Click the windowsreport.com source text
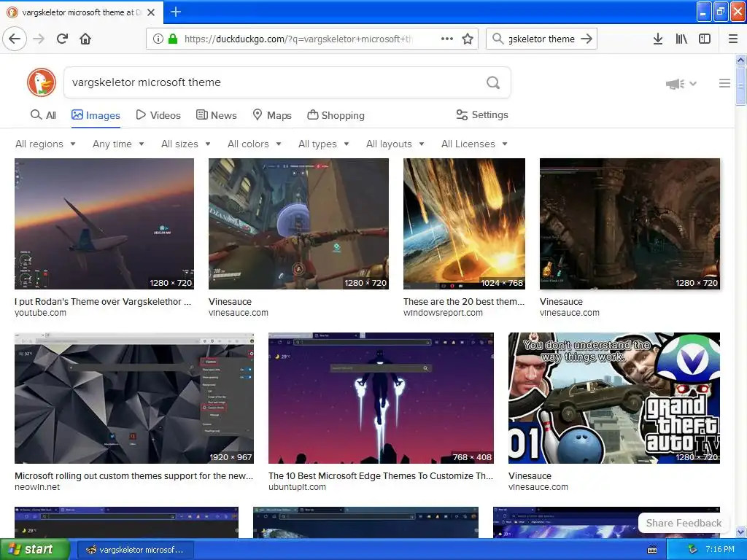 443,313
